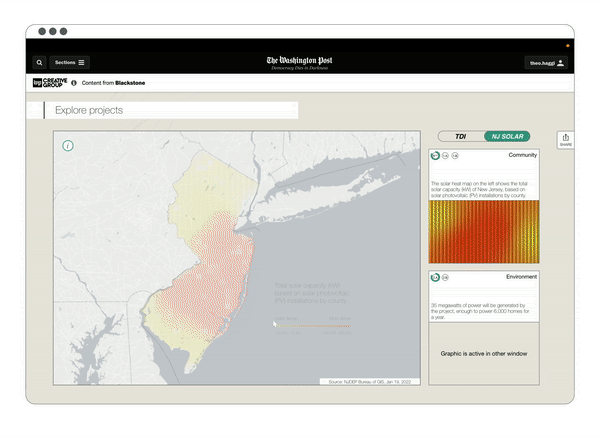Open the search icon in the header

tap(39, 63)
